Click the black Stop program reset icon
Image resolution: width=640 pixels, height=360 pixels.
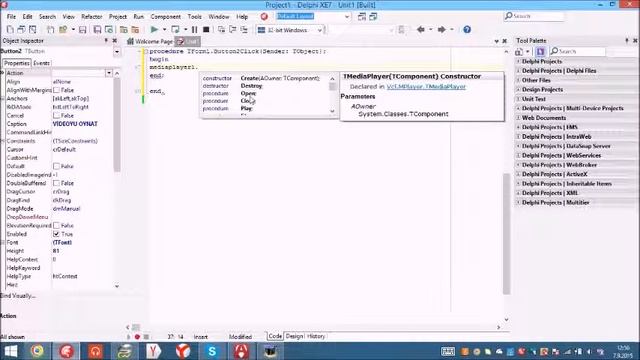point(206,29)
